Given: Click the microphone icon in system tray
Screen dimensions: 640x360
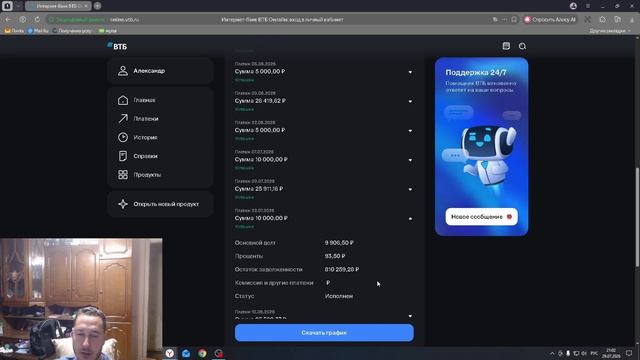Looking at the screenshot, I should click(568, 353).
